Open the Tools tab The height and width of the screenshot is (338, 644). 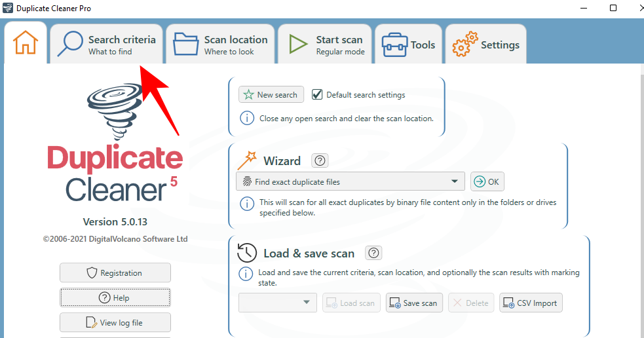point(409,44)
